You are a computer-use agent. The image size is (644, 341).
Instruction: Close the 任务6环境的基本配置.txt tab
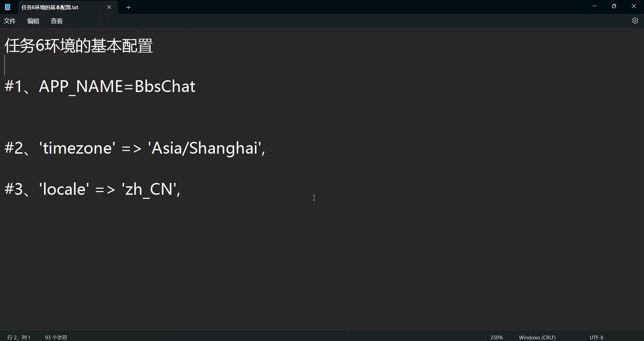point(109,7)
